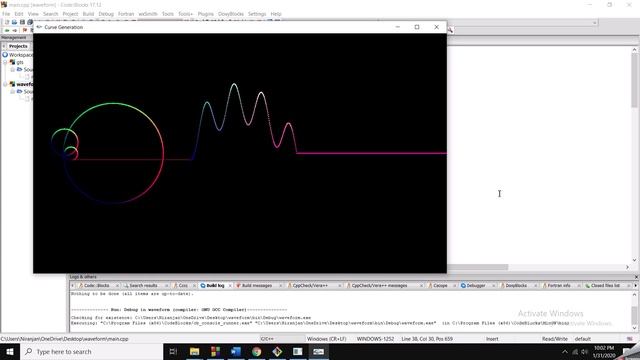Open the Search menu
The image size is (640, 360).
(51, 14)
